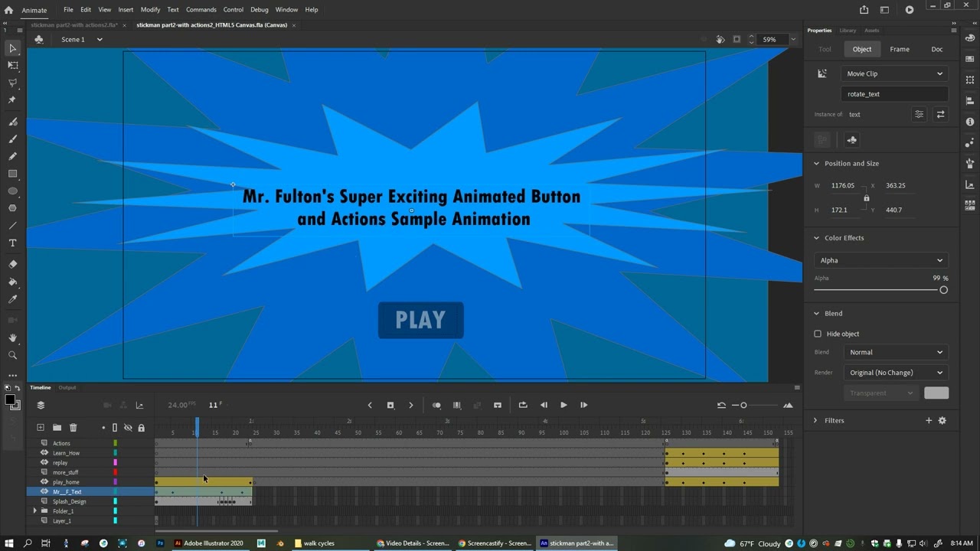The height and width of the screenshot is (551, 980).
Task: Click the PLAY button on stage
Action: 420,320
